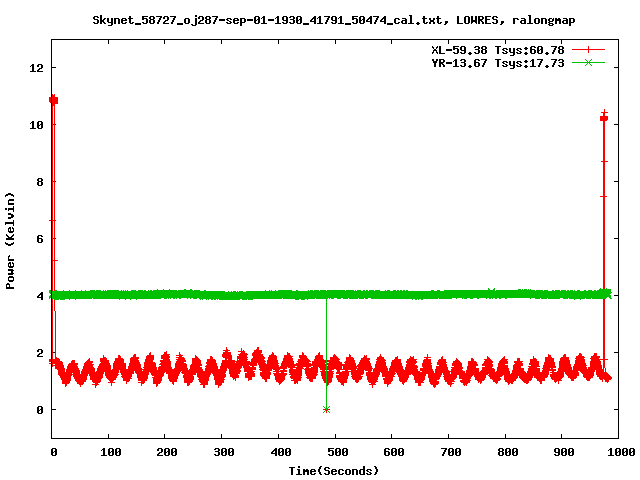Click the YR-13.67 Tsys:17.73 legend entry
Screen dimensions: 640x480
498,63
